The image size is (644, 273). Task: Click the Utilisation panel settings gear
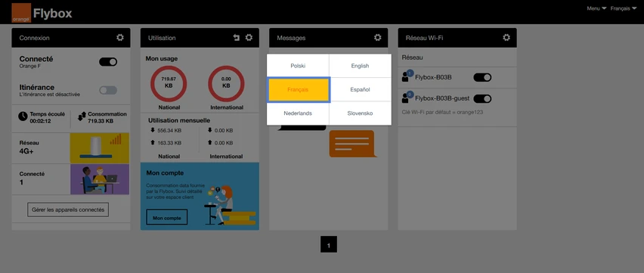(249, 37)
